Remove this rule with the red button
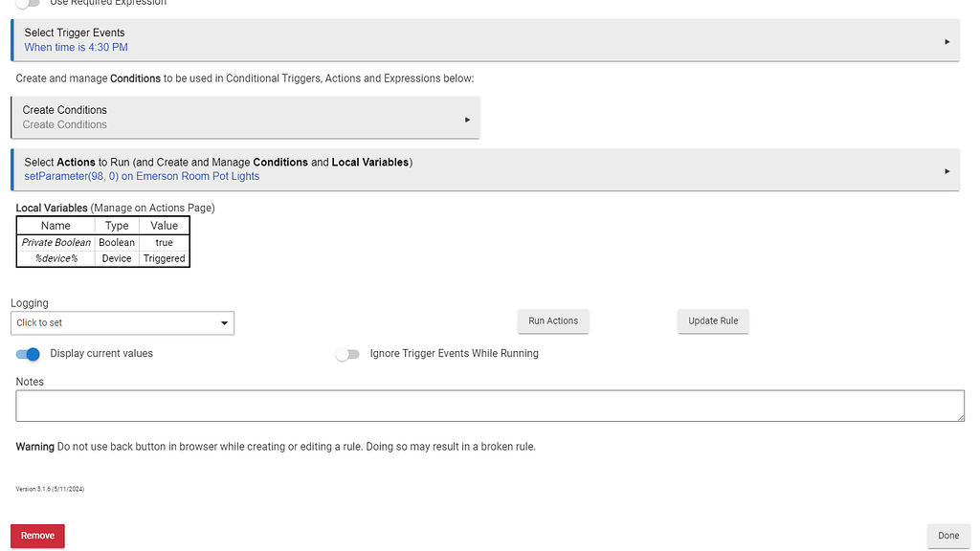Screen dimensions: 980x551 (x=37, y=536)
